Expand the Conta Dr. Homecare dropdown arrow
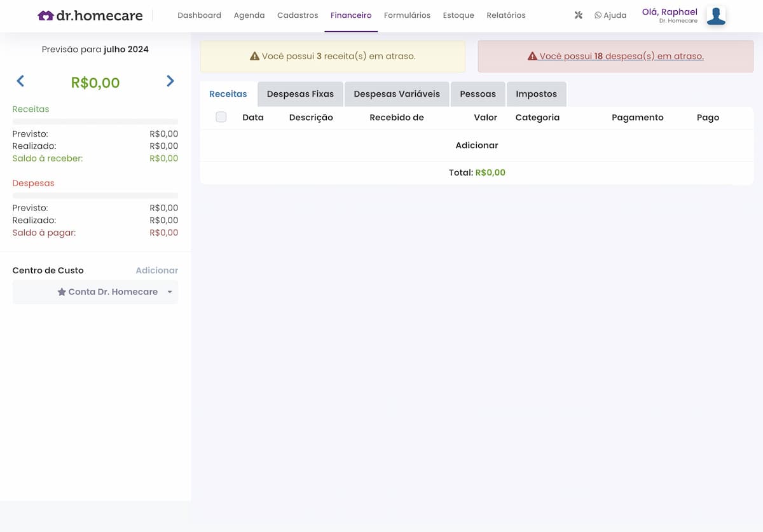The image size is (763, 532). coord(170,292)
